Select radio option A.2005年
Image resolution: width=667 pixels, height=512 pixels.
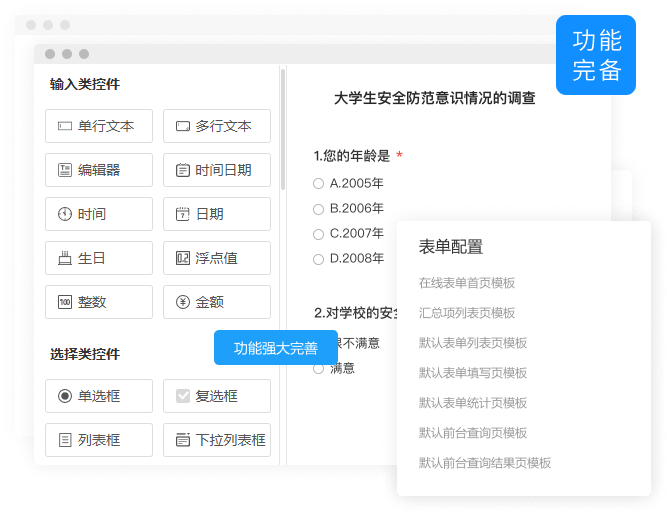pyautogui.click(x=319, y=183)
